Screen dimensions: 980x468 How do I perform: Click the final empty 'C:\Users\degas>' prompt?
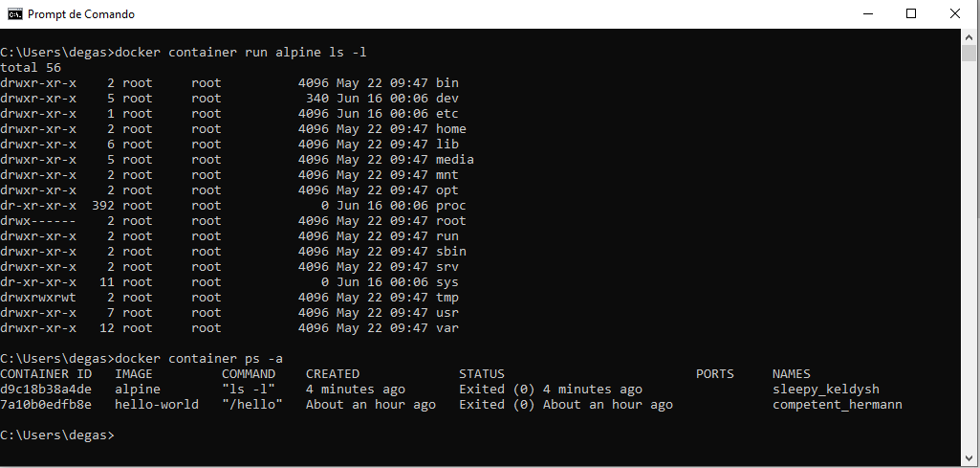point(57,435)
